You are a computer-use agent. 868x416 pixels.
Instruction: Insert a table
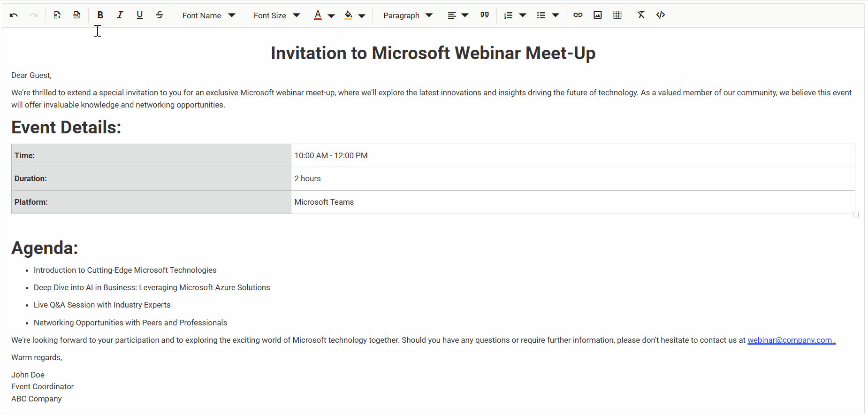617,15
